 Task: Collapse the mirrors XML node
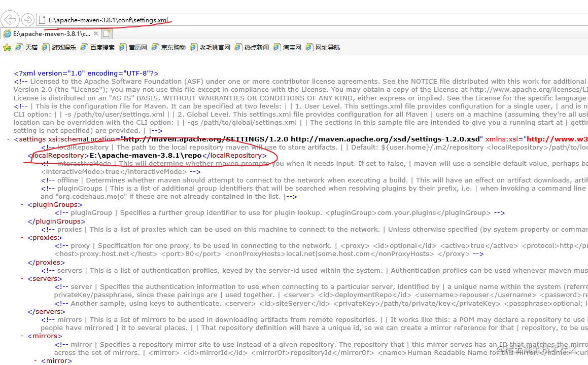point(21,336)
